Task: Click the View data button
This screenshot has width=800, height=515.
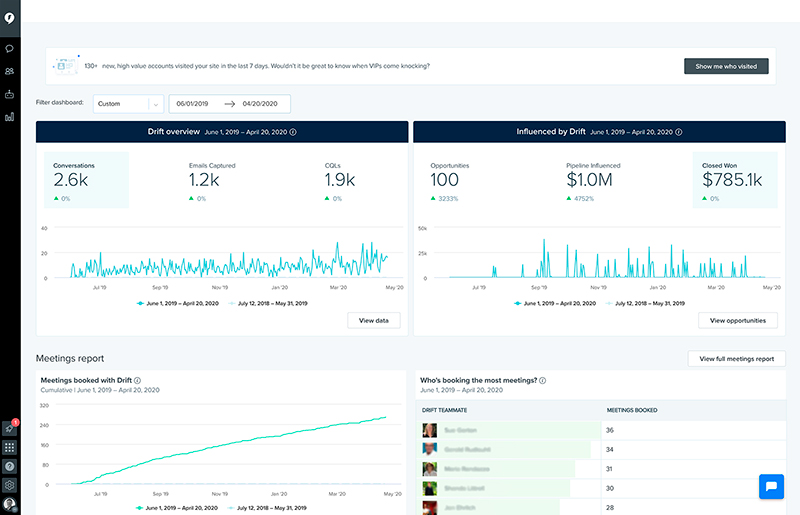Action: click(x=374, y=320)
